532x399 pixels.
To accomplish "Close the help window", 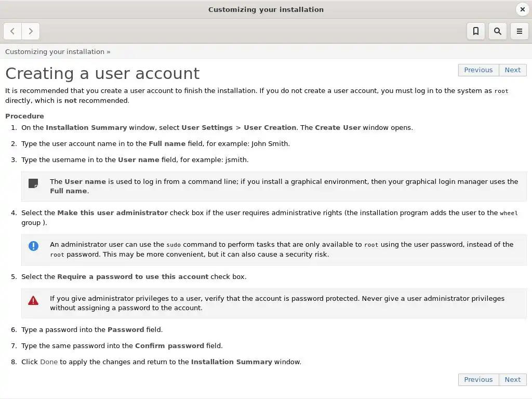I will click(x=523, y=9).
